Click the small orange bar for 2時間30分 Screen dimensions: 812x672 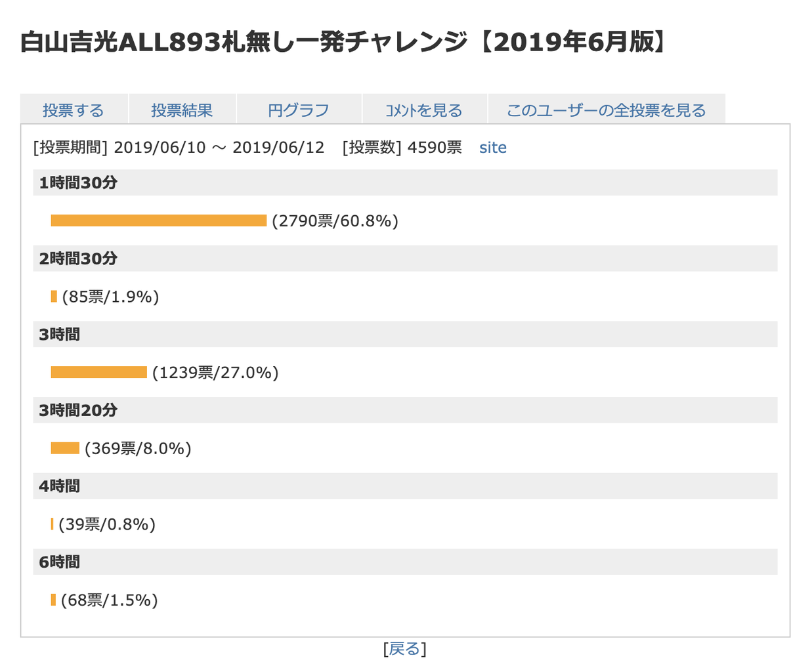[x=54, y=297]
